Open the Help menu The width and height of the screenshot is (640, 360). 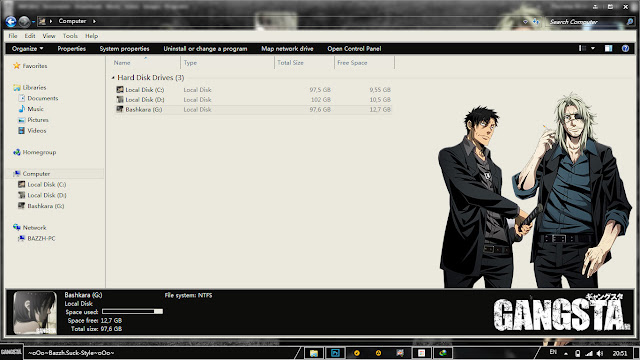(x=91, y=36)
